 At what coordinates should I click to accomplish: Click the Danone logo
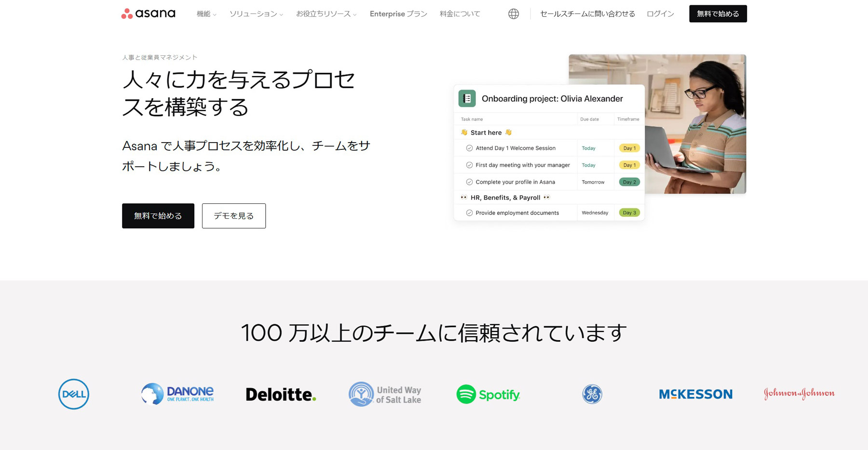[x=177, y=394]
